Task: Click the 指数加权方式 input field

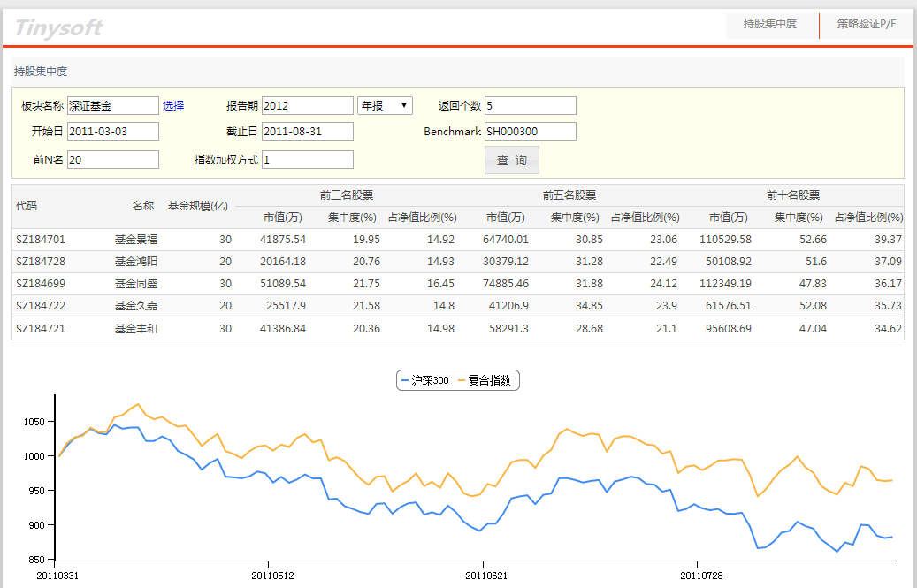Action: 307,160
